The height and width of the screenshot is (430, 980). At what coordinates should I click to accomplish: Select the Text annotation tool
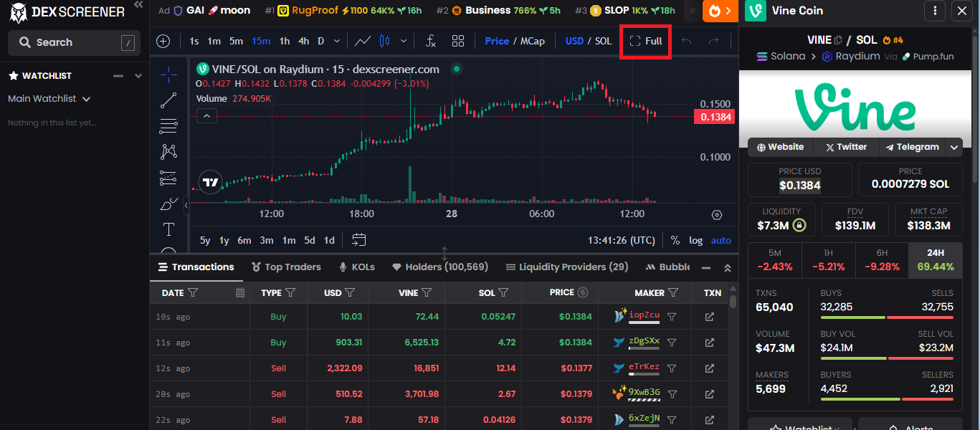[x=168, y=229]
